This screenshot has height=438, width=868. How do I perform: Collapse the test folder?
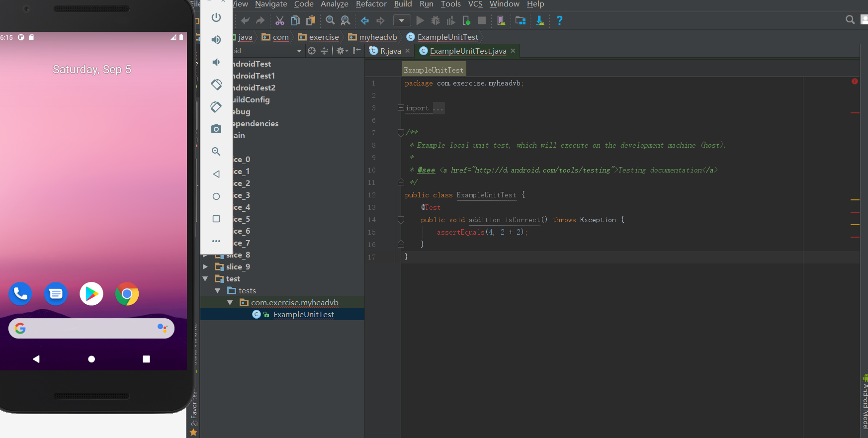(x=205, y=279)
